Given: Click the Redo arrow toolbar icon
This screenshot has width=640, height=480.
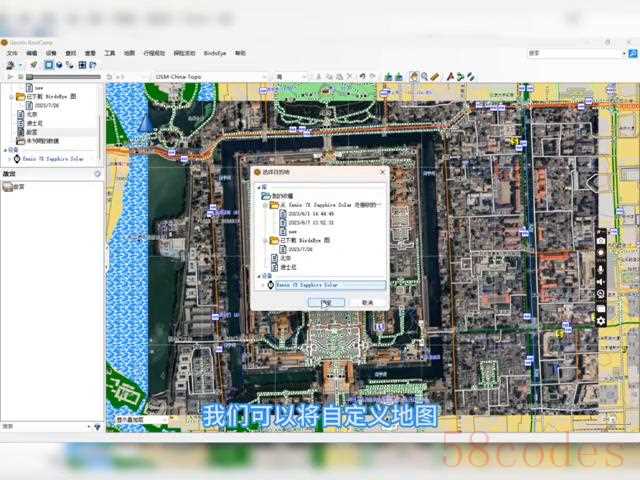Looking at the screenshot, I should [372, 76].
